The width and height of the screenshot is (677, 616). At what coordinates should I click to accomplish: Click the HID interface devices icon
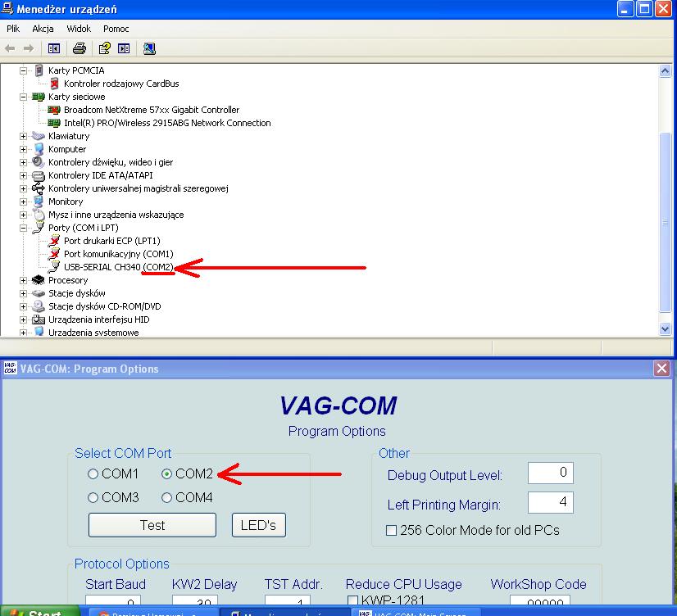(39, 319)
